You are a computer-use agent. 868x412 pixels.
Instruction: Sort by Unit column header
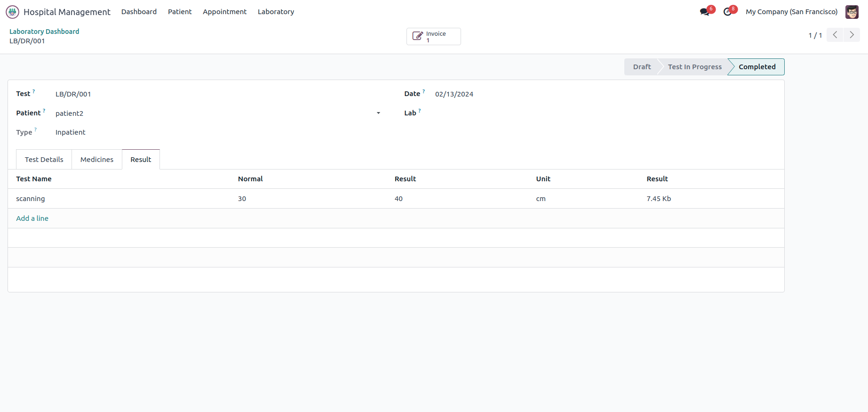tap(543, 179)
